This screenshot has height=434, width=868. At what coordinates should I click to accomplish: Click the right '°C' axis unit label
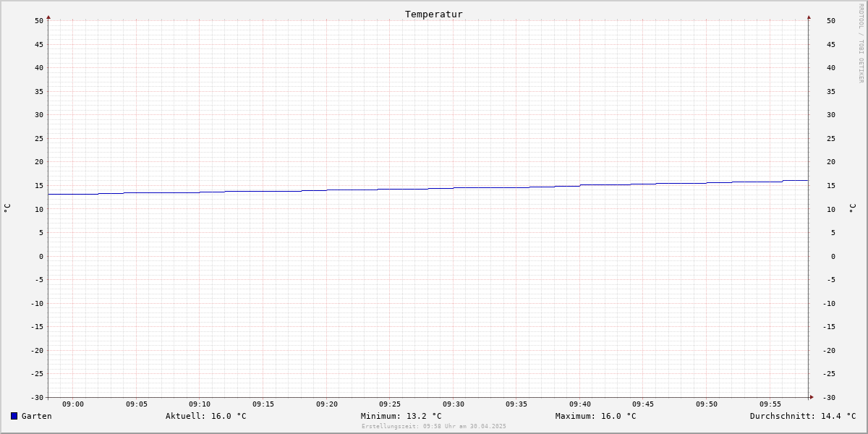[x=852, y=208]
